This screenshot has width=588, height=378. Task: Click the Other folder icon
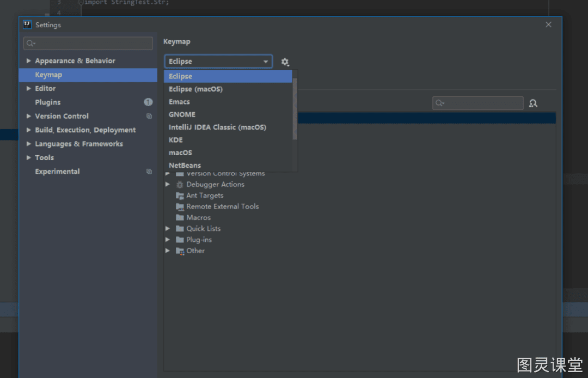[180, 251]
